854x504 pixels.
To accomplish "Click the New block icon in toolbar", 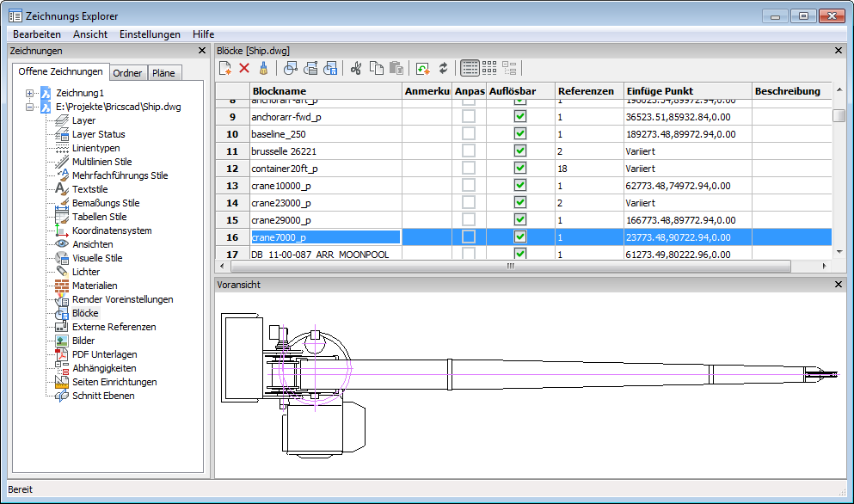I will [225, 68].
